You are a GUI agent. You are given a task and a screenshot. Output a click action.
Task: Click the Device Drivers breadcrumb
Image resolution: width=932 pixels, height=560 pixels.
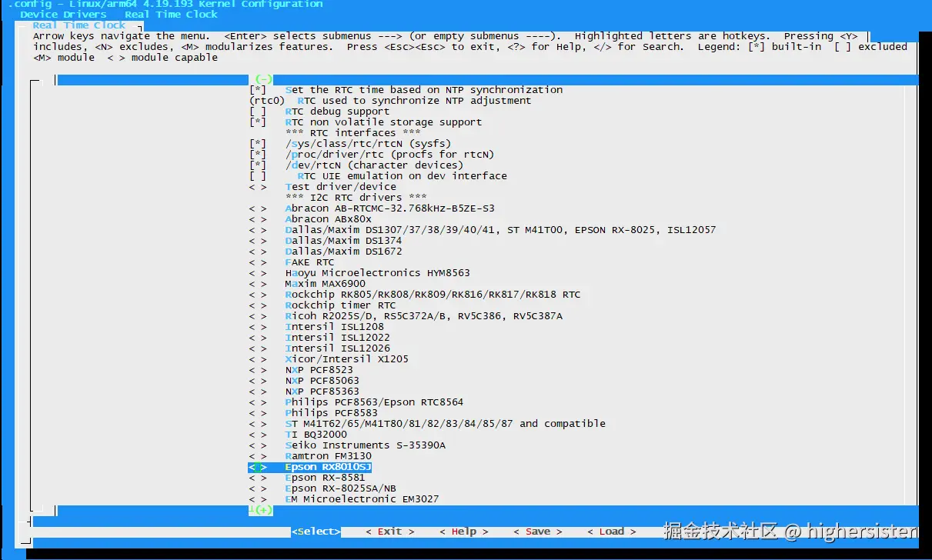pyautogui.click(x=63, y=14)
